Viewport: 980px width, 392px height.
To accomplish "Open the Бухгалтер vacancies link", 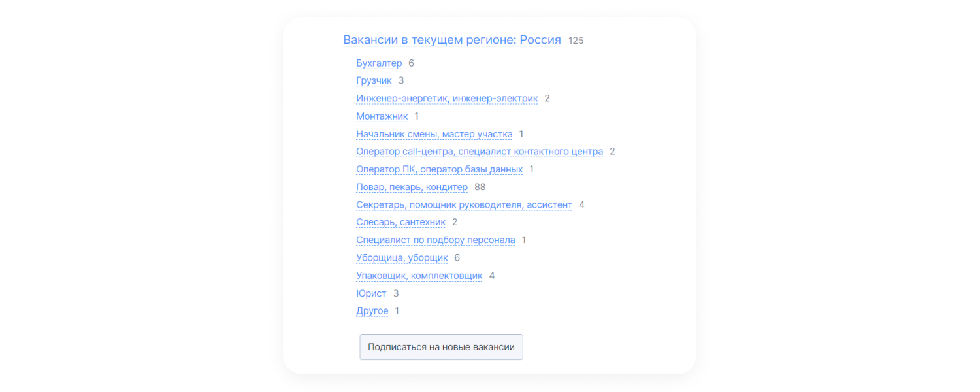I will [379, 63].
